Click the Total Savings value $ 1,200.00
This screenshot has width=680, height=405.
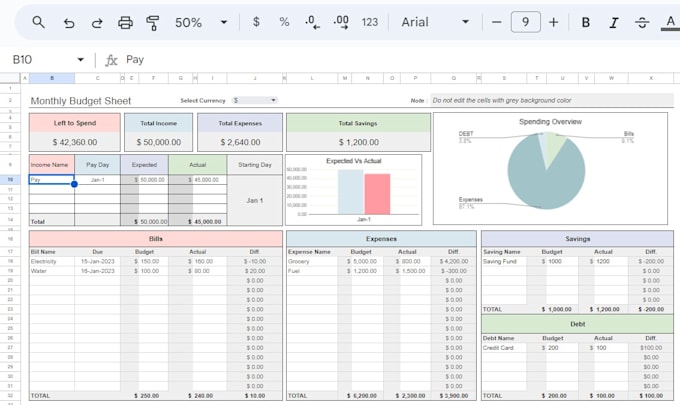coord(359,142)
